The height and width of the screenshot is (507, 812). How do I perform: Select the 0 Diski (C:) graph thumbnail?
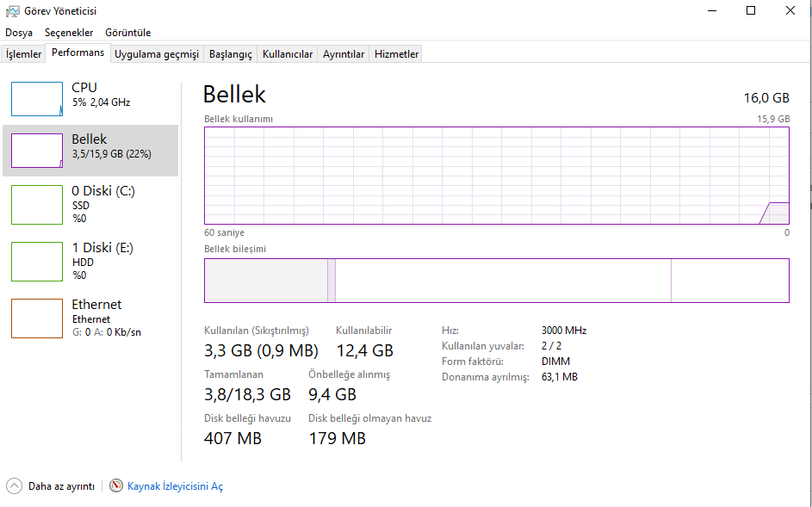[37, 206]
